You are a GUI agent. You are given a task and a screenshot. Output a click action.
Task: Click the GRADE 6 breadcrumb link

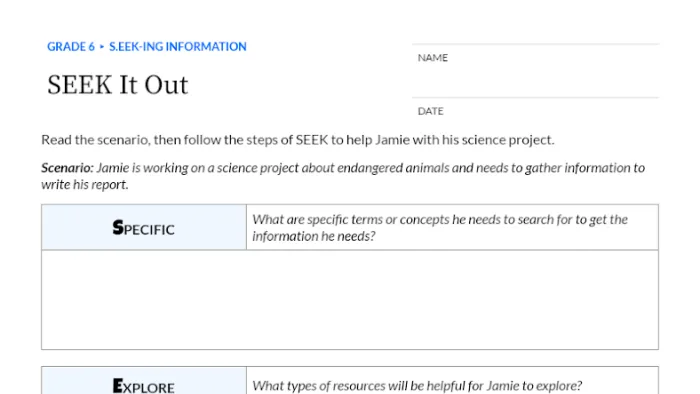[71, 46]
